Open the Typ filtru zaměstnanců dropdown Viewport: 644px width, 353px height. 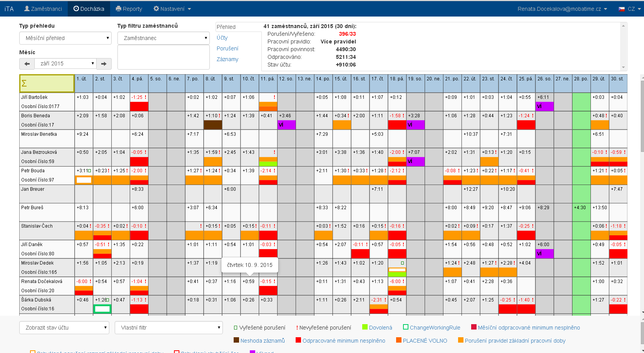point(164,38)
